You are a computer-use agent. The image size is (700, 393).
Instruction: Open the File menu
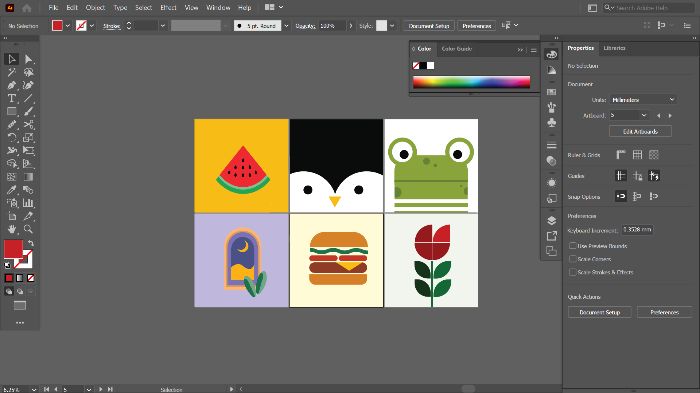tap(53, 8)
